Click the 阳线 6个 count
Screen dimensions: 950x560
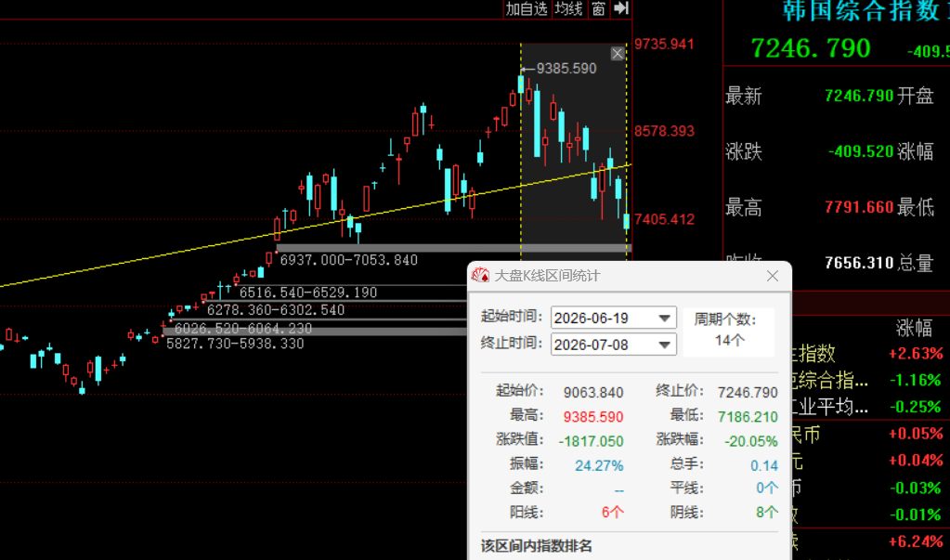[x=613, y=513]
